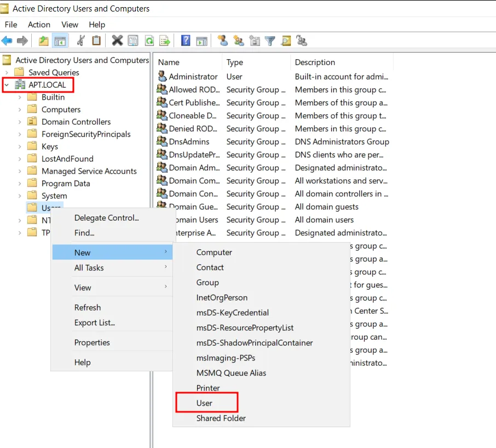Screen dimensions: 496x448
Task: Open the Help menu in menu bar
Action: [97, 24]
